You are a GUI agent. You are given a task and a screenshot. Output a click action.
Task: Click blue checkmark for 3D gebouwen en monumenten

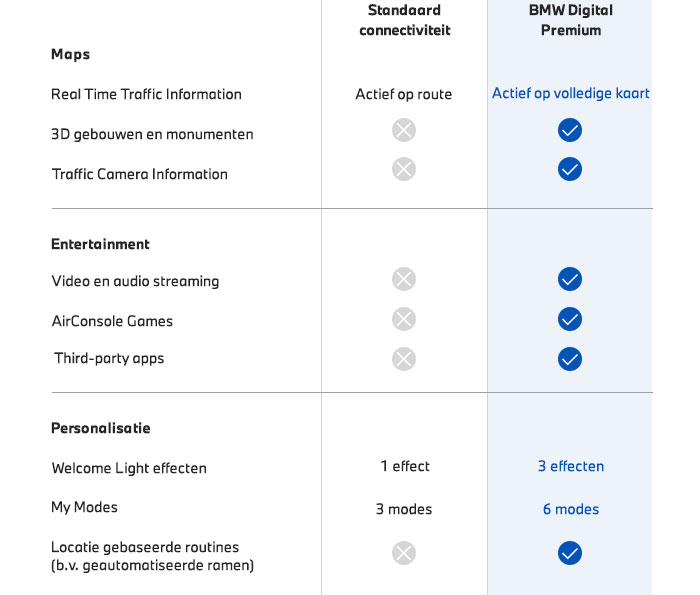[570, 130]
